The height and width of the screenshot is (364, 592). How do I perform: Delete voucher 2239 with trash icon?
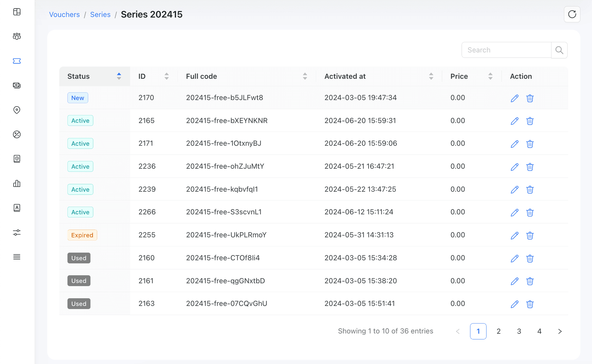[x=530, y=190]
